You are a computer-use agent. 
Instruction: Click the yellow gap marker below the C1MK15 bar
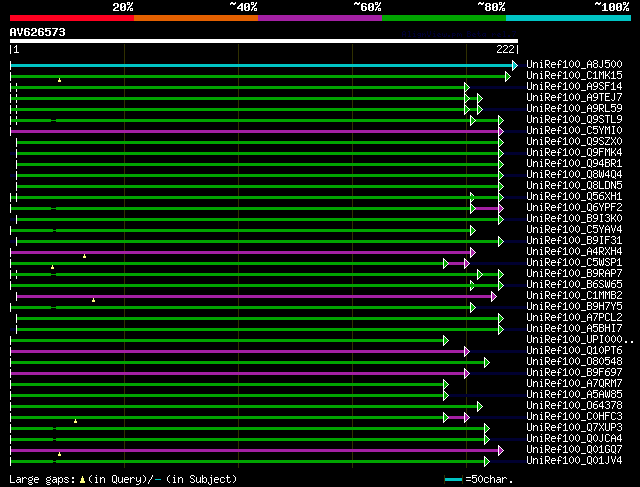point(60,80)
